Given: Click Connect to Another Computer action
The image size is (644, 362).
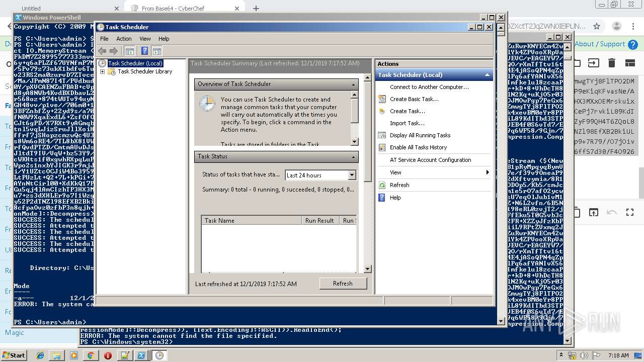Looking at the screenshot, I should click(x=429, y=87).
